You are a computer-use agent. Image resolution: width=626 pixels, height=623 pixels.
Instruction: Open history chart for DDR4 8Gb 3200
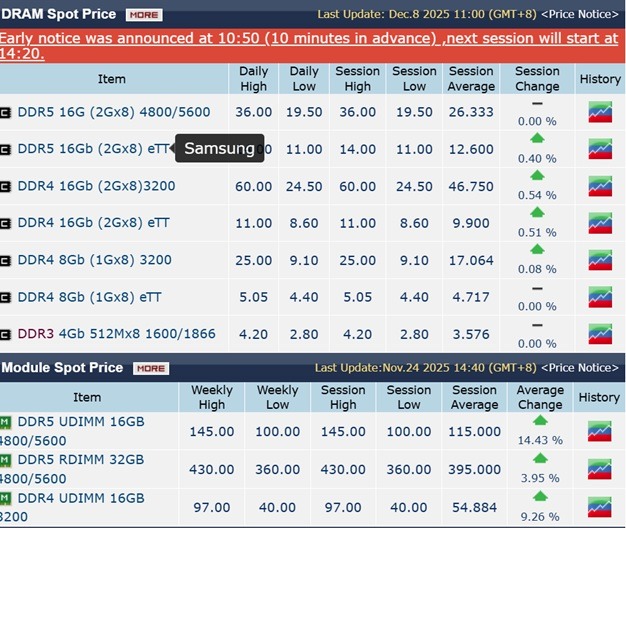click(600, 260)
